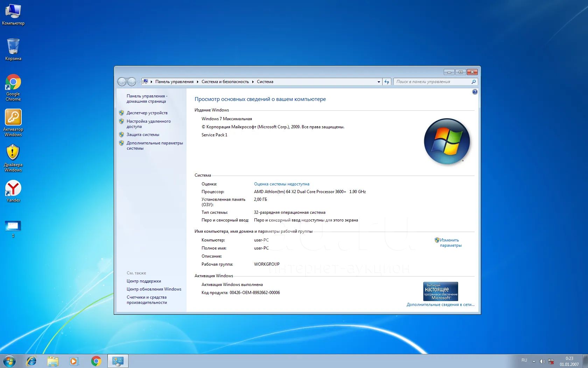588x368 pixels.
Task: Select the Control Panel taskbar button
Action: (118, 361)
